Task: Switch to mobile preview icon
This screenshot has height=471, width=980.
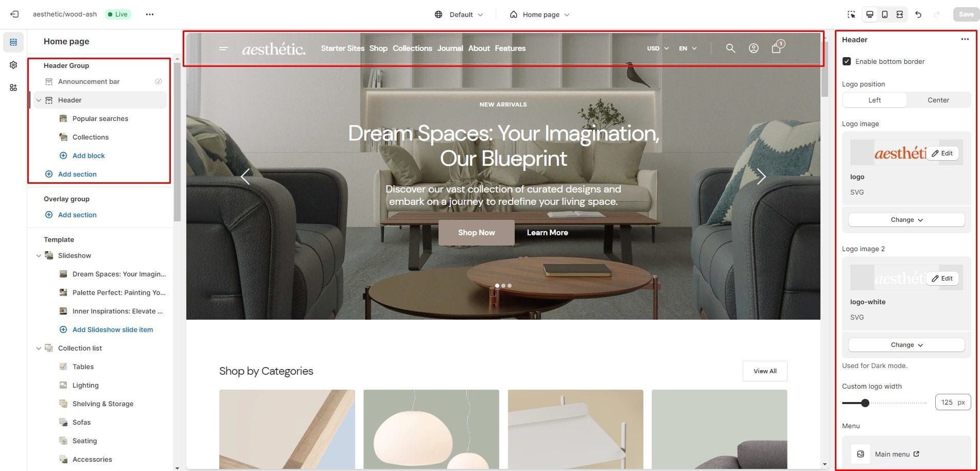Action: [885, 14]
